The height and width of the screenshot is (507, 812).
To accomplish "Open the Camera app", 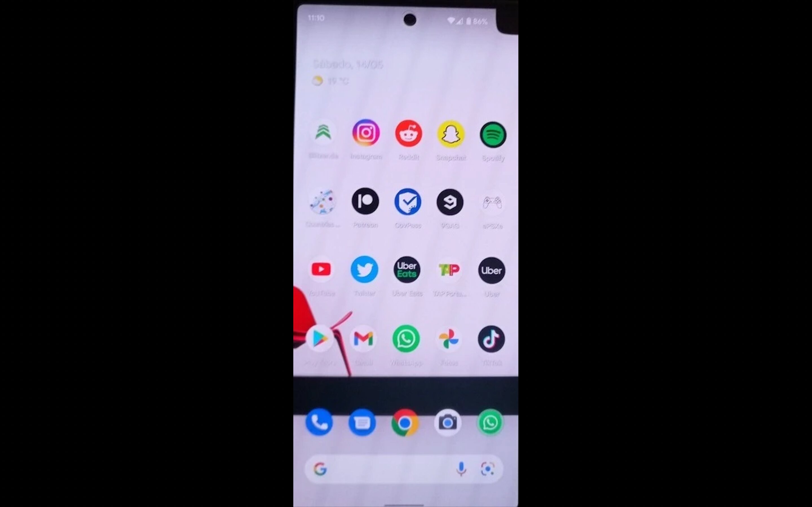I will [447, 422].
